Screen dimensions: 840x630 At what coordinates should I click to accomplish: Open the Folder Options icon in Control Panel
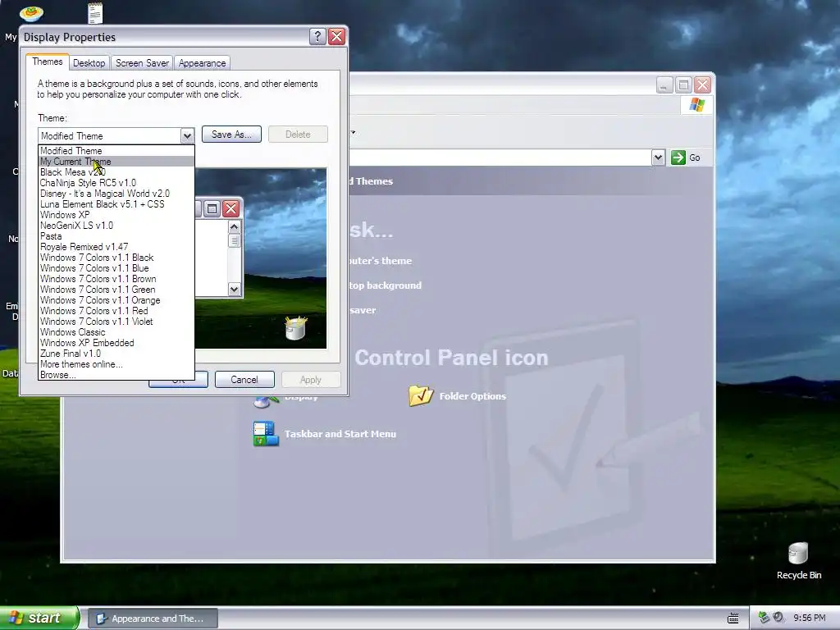click(x=421, y=395)
